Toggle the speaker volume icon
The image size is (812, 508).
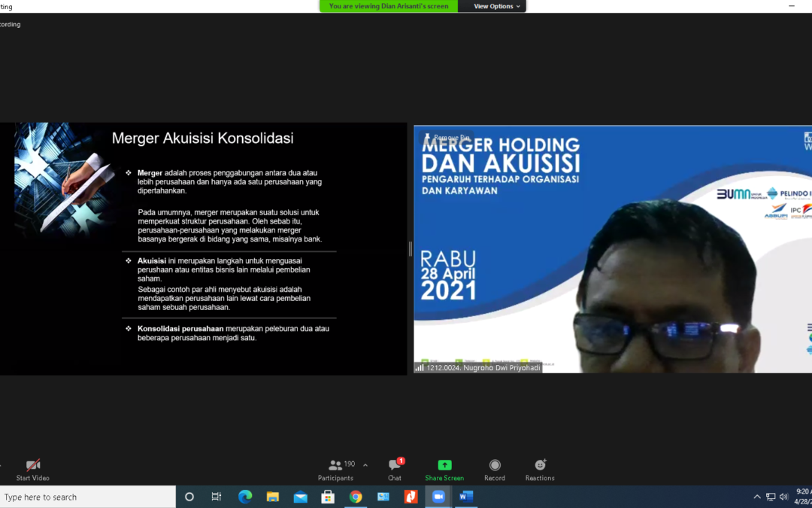783,497
